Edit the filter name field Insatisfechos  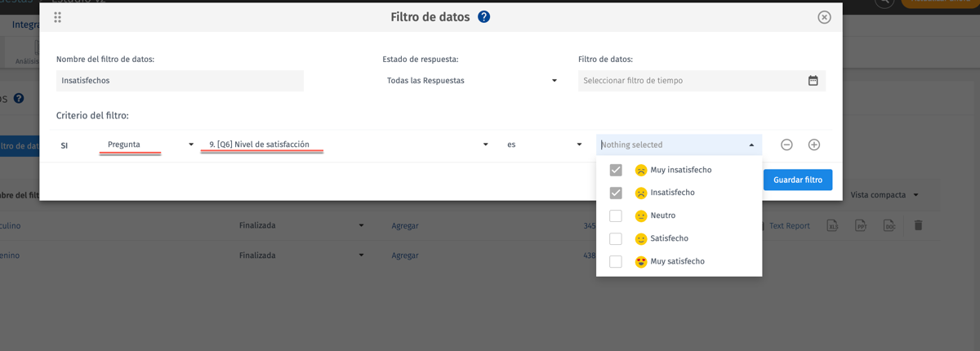click(180, 81)
